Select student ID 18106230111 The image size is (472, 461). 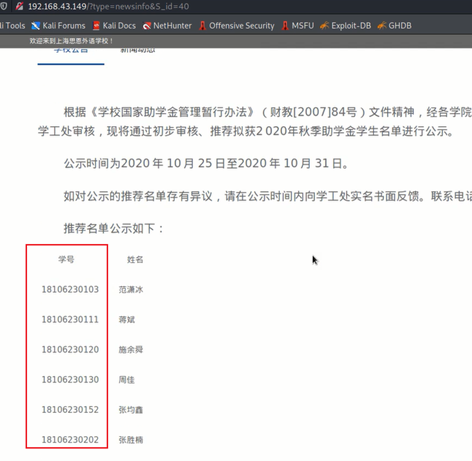(x=70, y=319)
